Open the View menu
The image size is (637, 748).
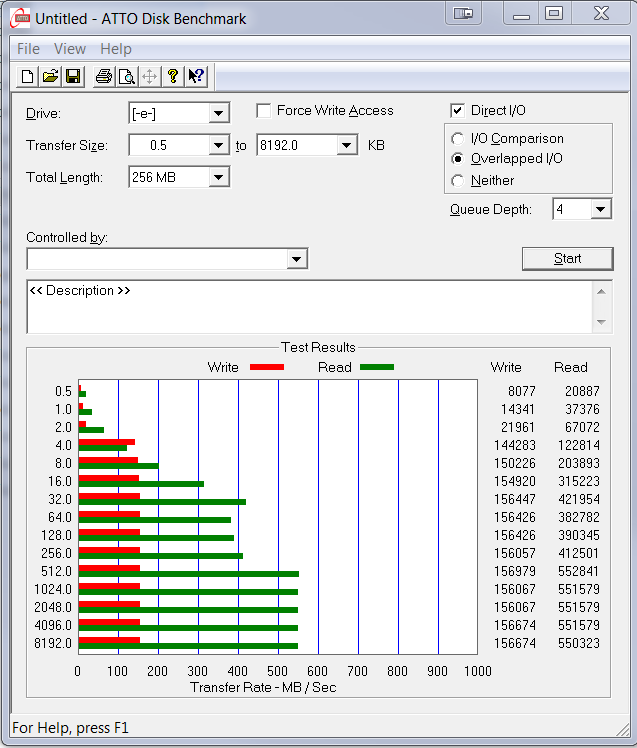(x=70, y=49)
